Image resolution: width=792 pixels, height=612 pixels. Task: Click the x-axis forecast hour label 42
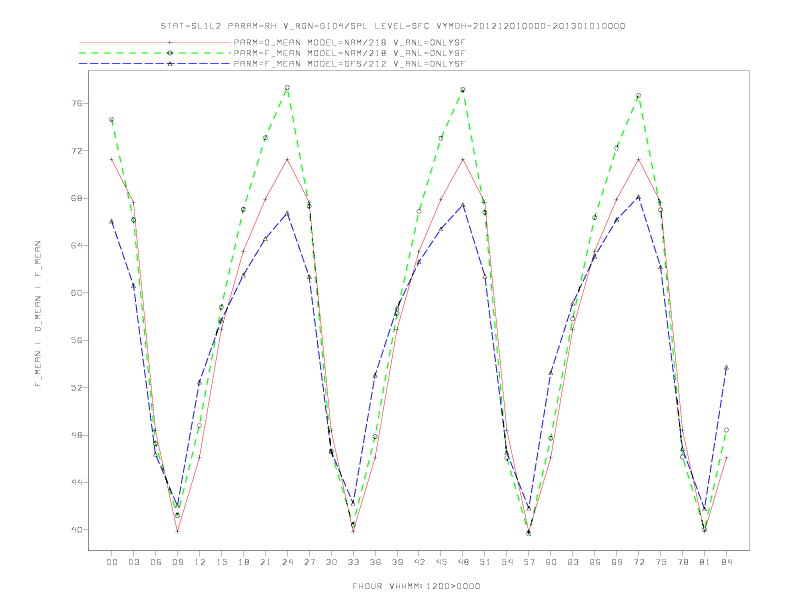419,562
